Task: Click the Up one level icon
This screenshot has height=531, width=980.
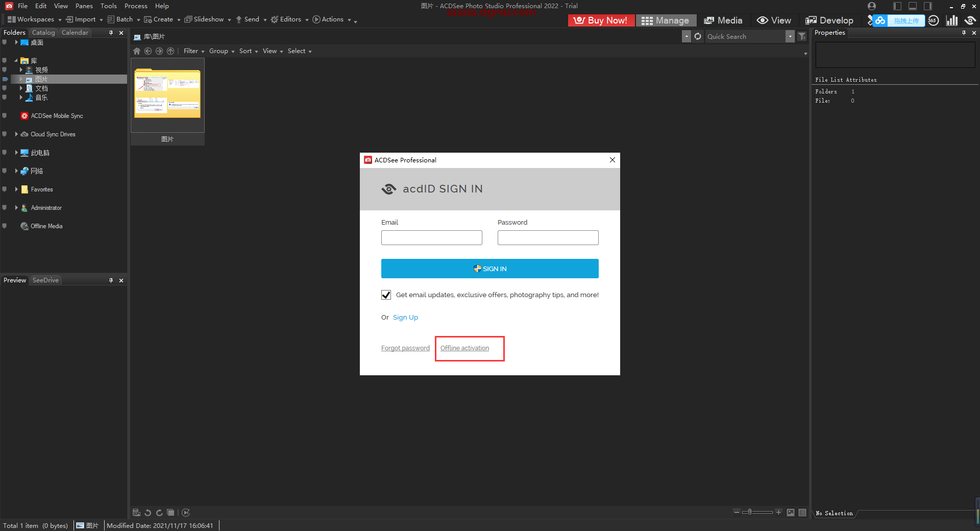Action: [170, 51]
